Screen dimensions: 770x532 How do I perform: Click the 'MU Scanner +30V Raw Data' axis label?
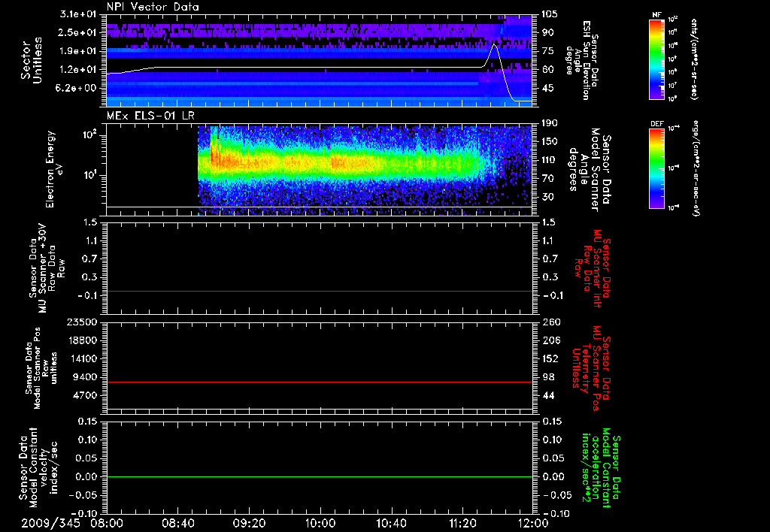[47, 268]
